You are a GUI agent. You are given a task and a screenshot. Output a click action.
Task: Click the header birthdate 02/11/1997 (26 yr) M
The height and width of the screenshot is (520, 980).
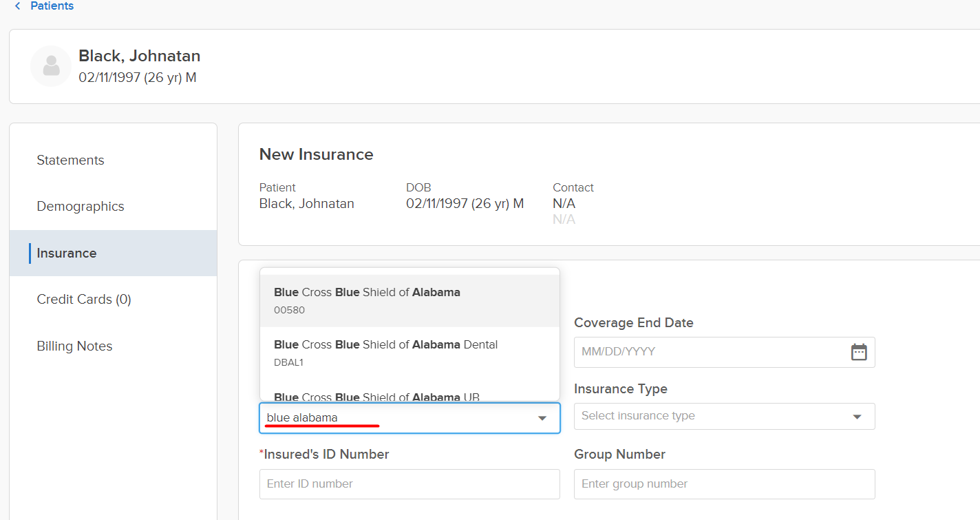(138, 78)
